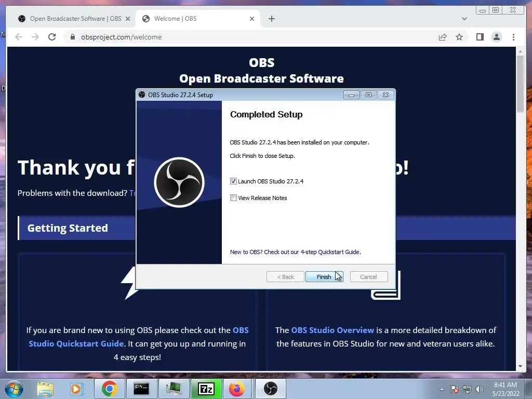The width and height of the screenshot is (532, 399).
Task: Enable the View Release Notes checkbox
Action: 233,198
